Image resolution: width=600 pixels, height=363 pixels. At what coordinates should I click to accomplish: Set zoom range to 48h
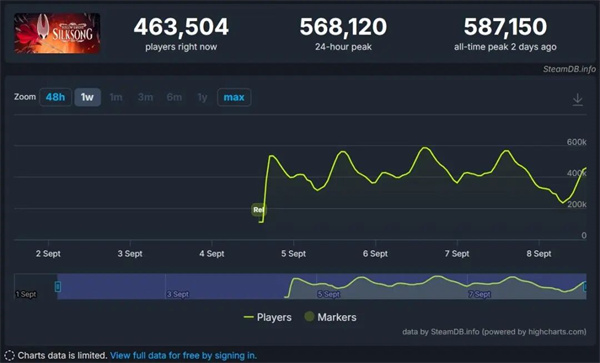55,97
